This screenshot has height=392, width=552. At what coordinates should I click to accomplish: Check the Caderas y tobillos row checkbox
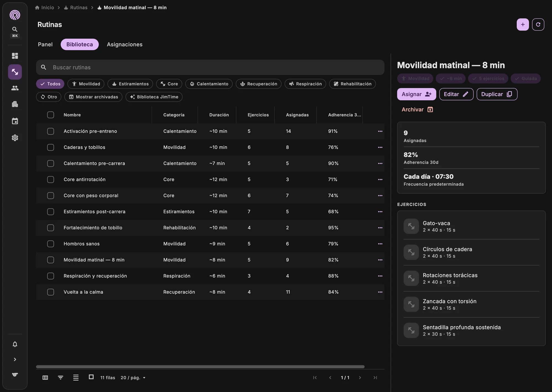point(51,147)
